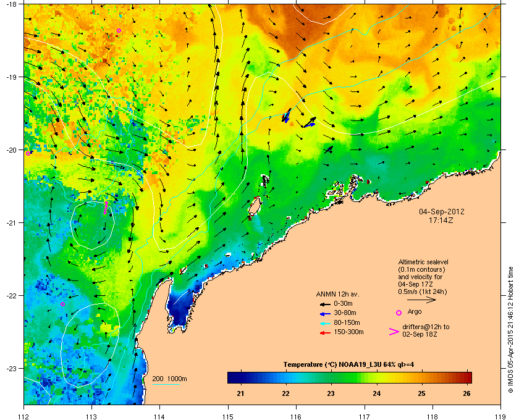The width and height of the screenshot is (519, 420).
Task: Click the 0-30m depth label
Action: (344, 303)
